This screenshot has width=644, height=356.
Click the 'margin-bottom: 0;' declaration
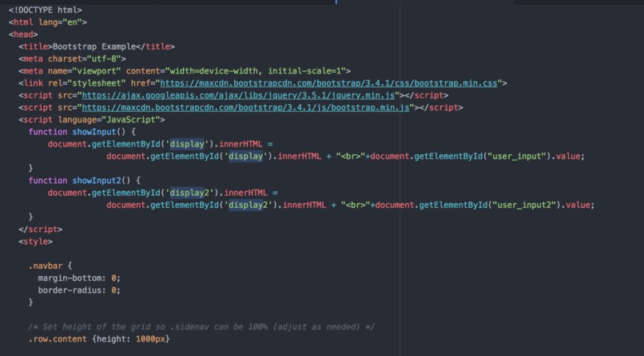coord(79,278)
